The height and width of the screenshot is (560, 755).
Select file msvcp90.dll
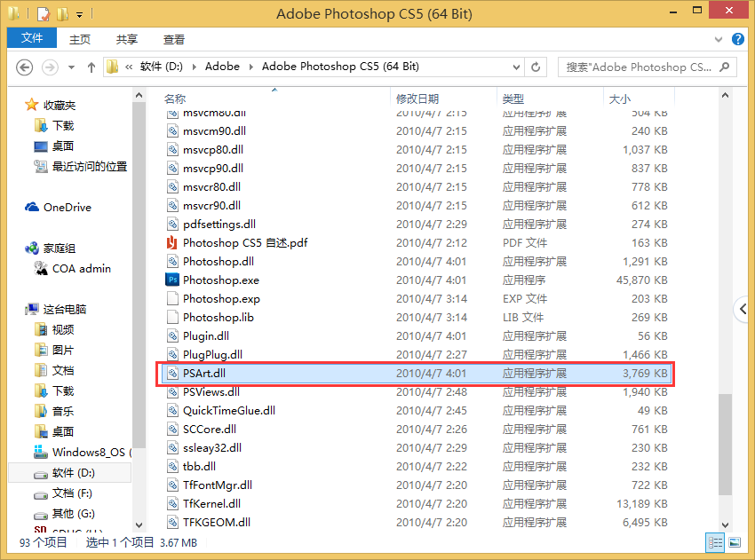[x=213, y=169]
